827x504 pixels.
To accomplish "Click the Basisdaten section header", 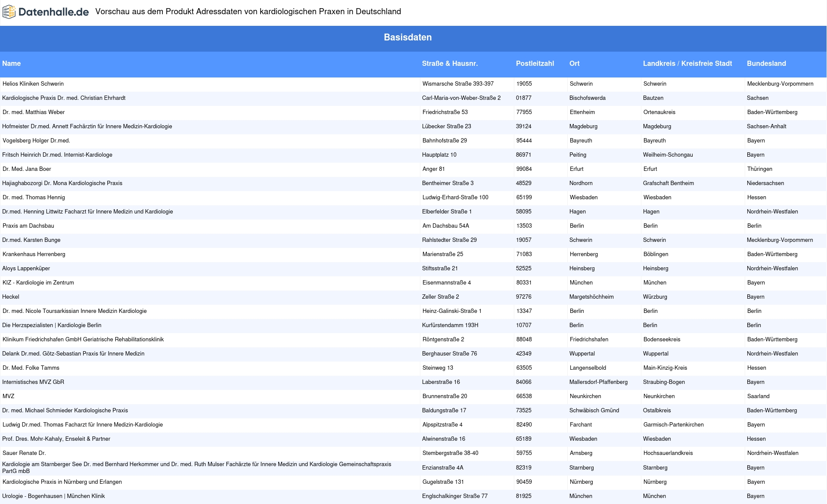I will tap(408, 37).
